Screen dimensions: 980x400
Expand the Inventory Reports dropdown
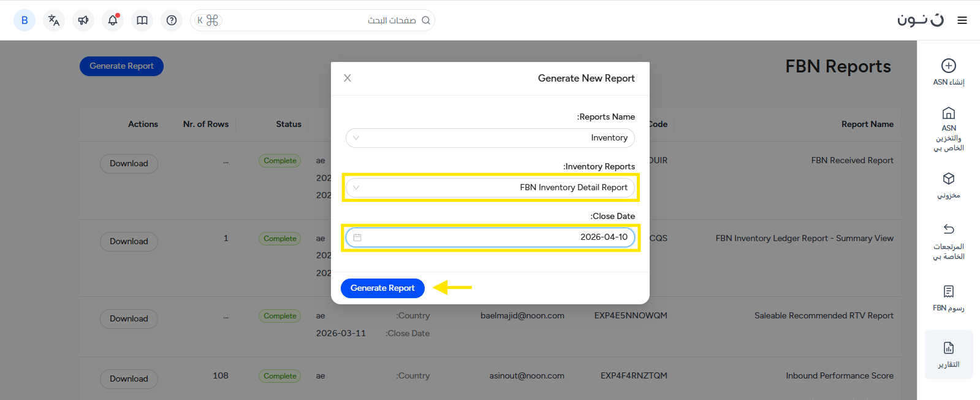click(356, 188)
